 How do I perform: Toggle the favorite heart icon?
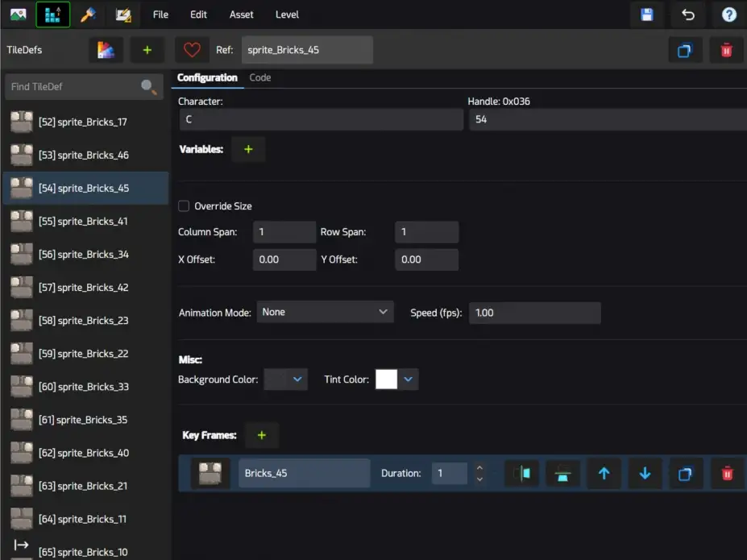(x=192, y=50)
